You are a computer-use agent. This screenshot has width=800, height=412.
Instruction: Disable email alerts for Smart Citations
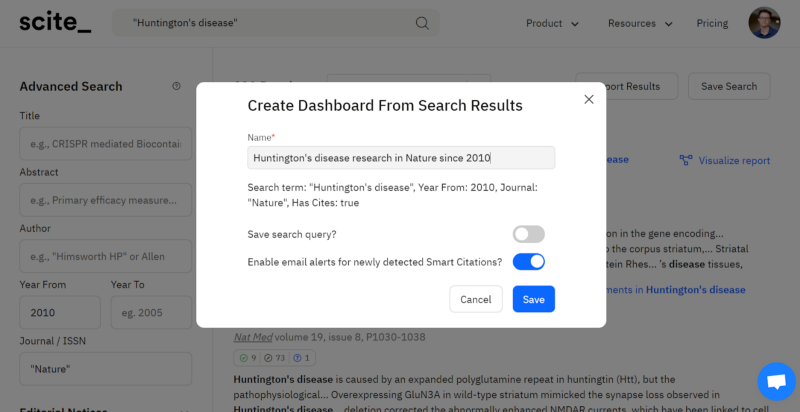click(529, 262)
